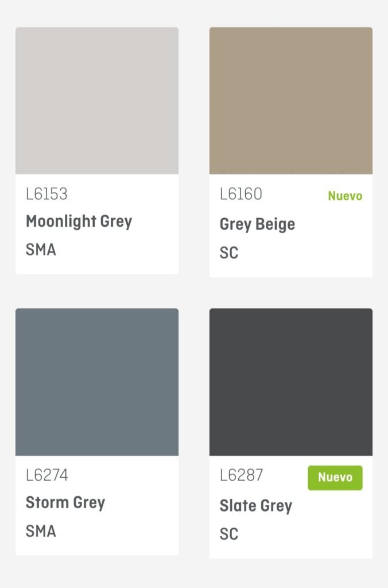Viewport: 388px width, 588px height.
Task: Open the Moonlight Grey card info area
Action: point(97,224)
